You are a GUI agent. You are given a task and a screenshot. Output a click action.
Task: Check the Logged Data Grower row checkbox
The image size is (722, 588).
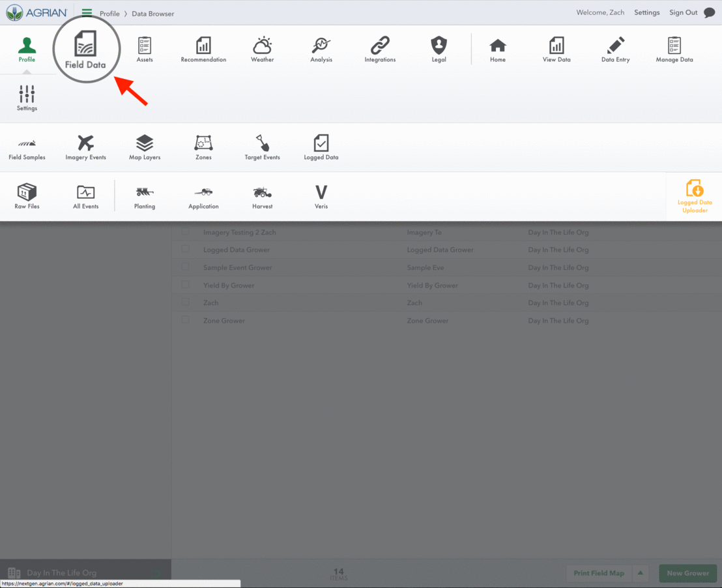coord(186,249)
